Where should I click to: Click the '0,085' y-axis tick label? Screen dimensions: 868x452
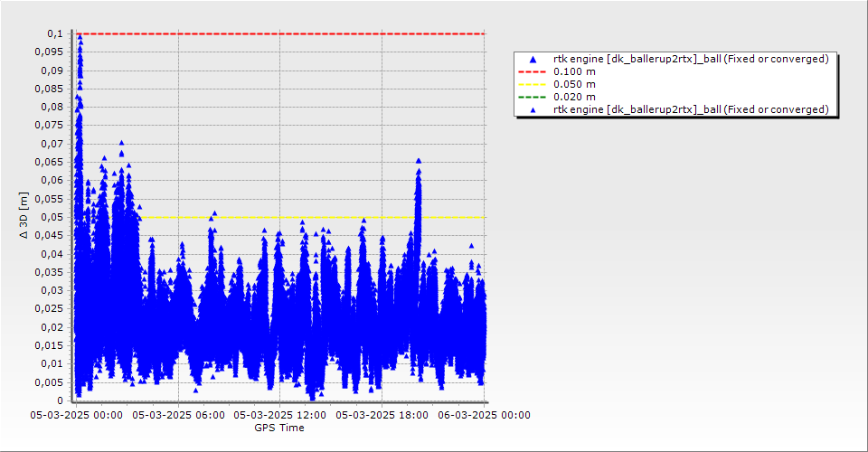(49, 89)
